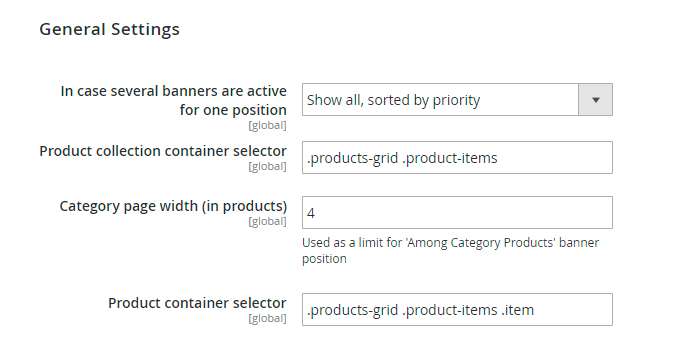The width and height of the screenshot is (684, 362).
Task: Click the 'Product container selector' label
Action: coord(197,303)
